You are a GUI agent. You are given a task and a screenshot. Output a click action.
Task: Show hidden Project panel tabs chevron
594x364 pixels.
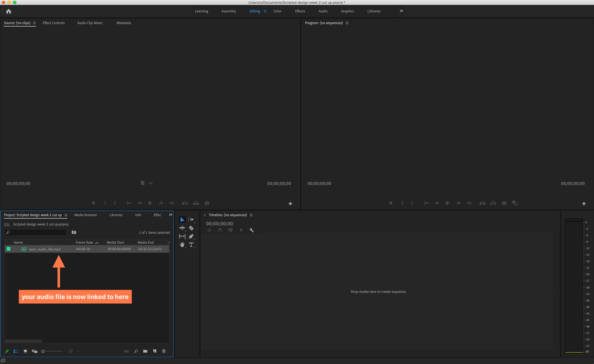pos(171,214)
